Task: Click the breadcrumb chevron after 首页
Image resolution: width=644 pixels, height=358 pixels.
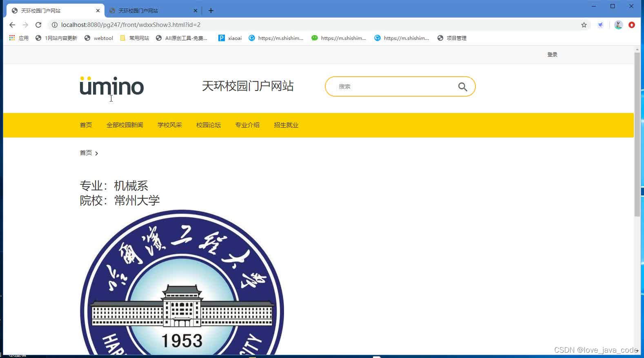Action: click(96, 153)
